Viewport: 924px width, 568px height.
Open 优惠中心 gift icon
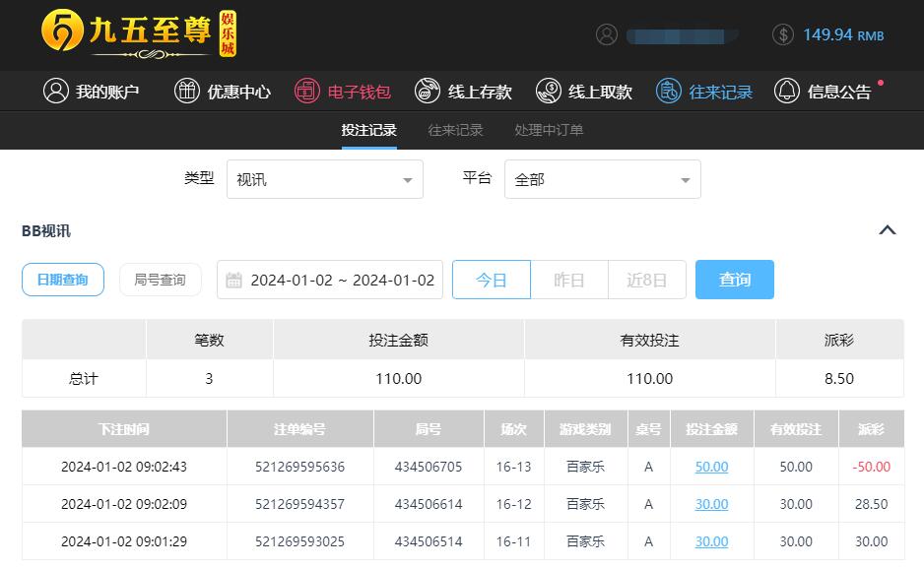click(186, 92)
